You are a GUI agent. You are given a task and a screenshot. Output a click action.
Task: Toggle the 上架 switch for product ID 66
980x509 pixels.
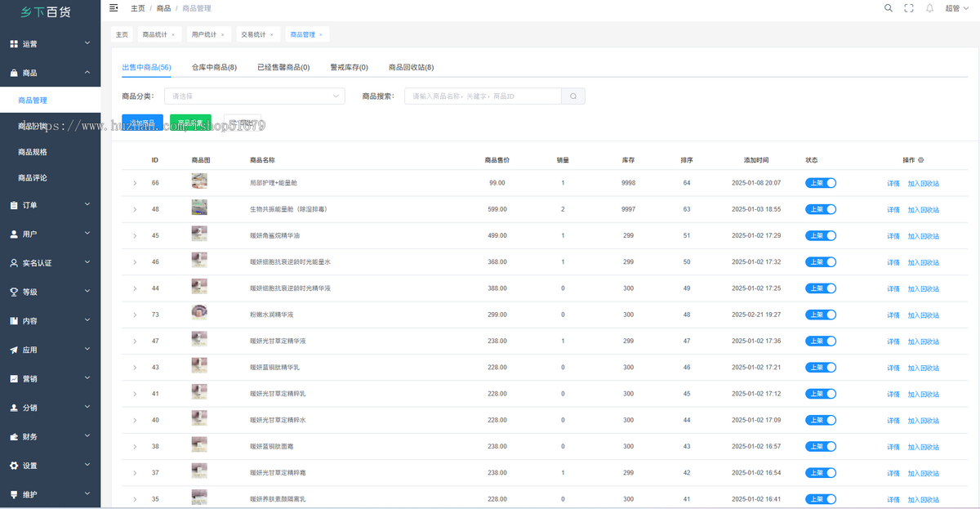(x=821, y=183)
